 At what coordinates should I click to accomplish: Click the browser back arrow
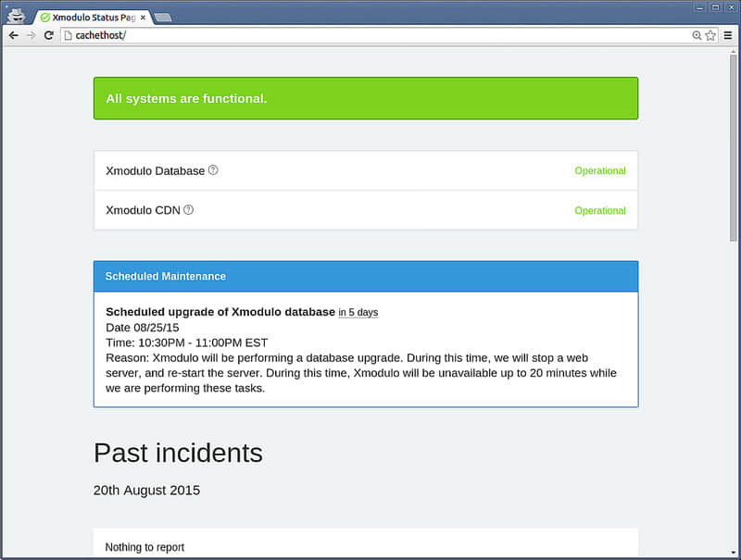(x=14, y=35)
